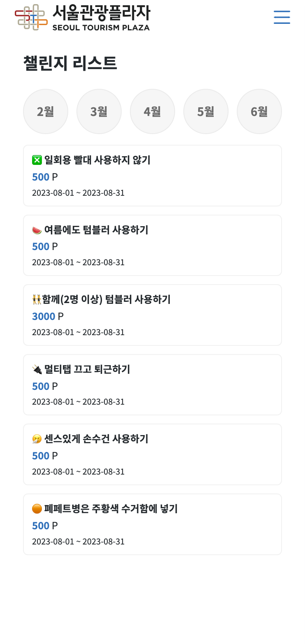The image size is (305, 644).
Task: Click the orange circle emoji icon
Action: click(x=37, y=509)
